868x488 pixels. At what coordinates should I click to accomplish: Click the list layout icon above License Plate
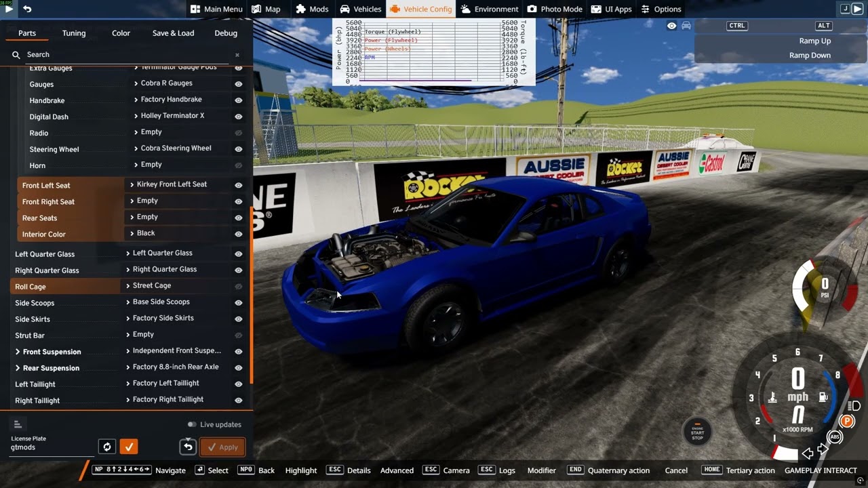[18, 424]
